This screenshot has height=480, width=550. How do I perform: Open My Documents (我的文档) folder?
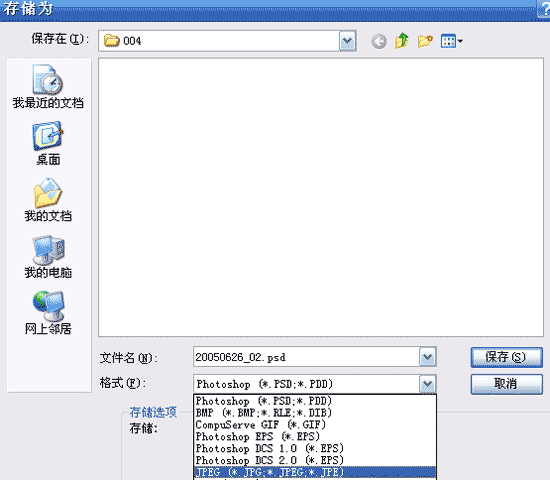coord(48,200)
